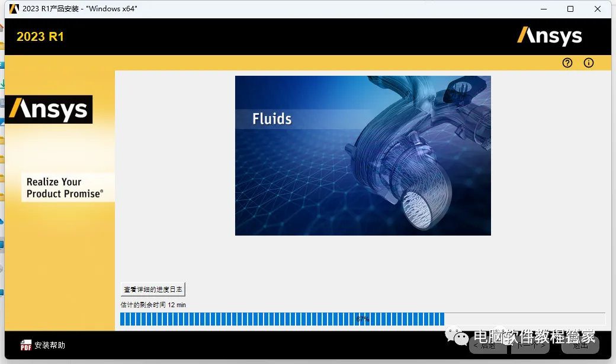Click the installer title bar app icon
The width and height of the screenshot is (616, 364).
click(14, 9)
